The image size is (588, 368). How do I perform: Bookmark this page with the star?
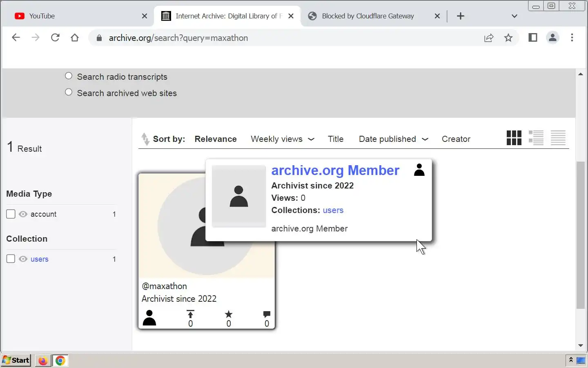508,38
